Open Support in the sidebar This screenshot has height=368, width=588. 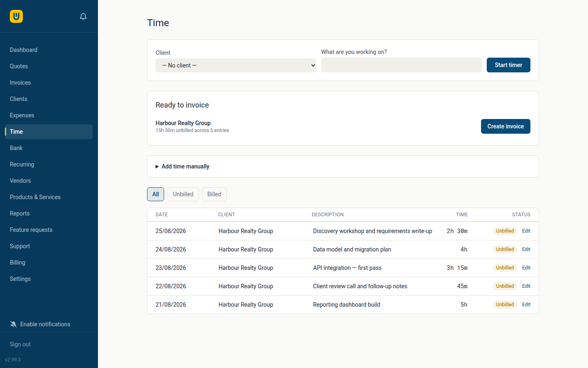click(49, 246)
